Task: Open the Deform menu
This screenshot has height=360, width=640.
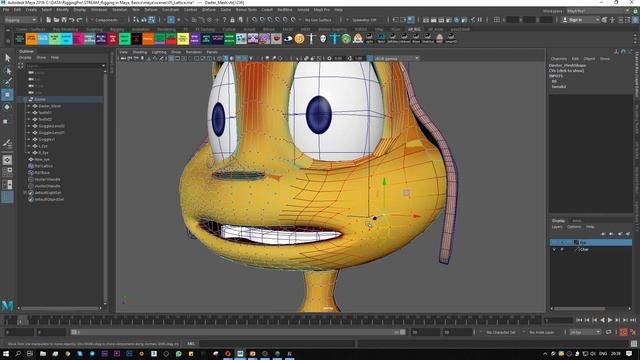Action: [151, 9]
